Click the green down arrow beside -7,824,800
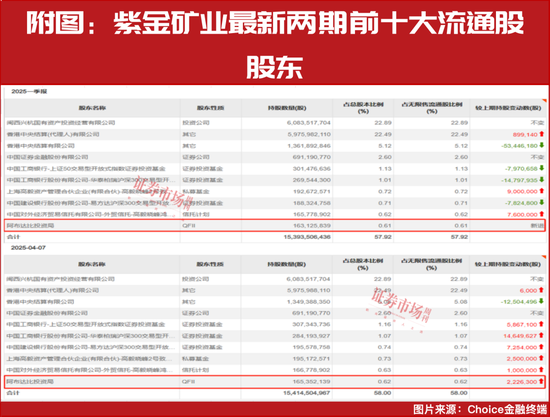 [542, 203]
